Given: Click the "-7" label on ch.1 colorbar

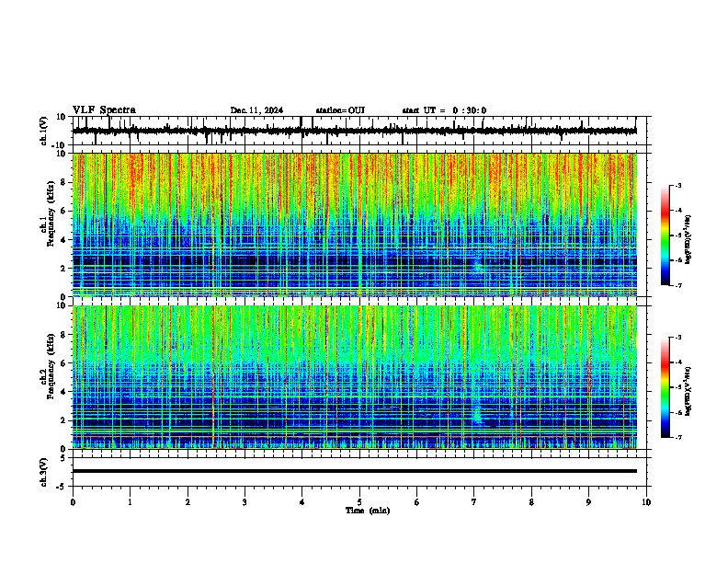Looking at the screenshot, I should point(678,285).
